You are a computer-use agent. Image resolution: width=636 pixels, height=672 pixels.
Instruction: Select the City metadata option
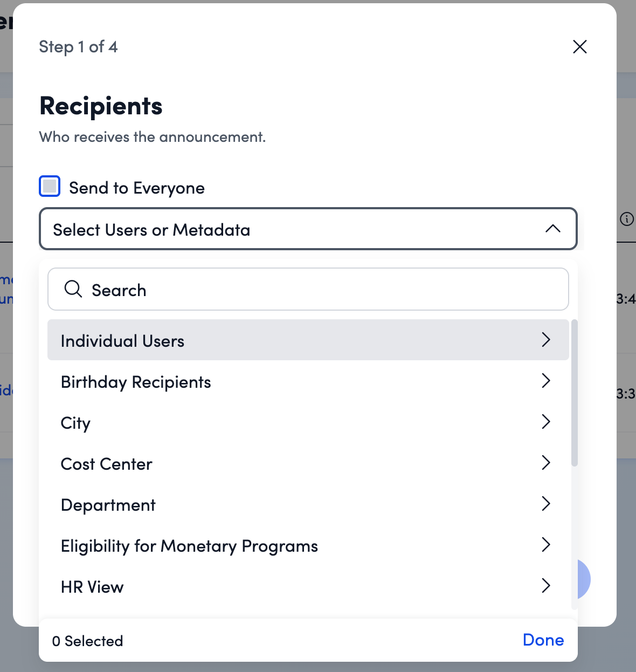pyautogui.click(x=76, y=423)
